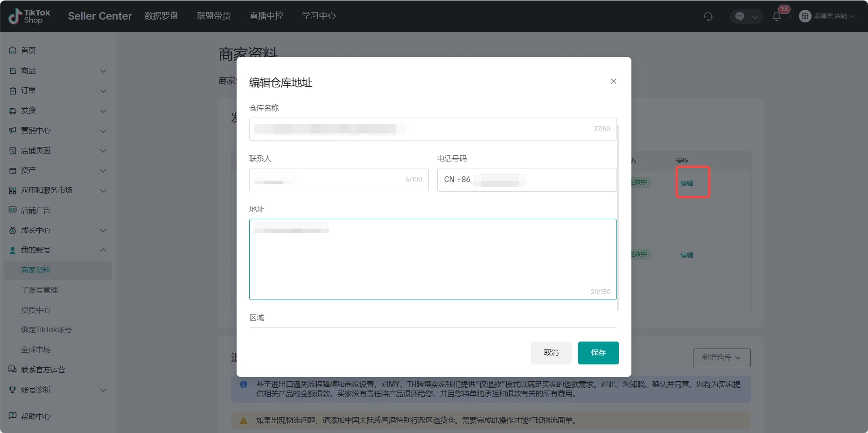Click the TikTok Shop logo
The height and width of the screenshot is (433, 868).
coord(29,16)
